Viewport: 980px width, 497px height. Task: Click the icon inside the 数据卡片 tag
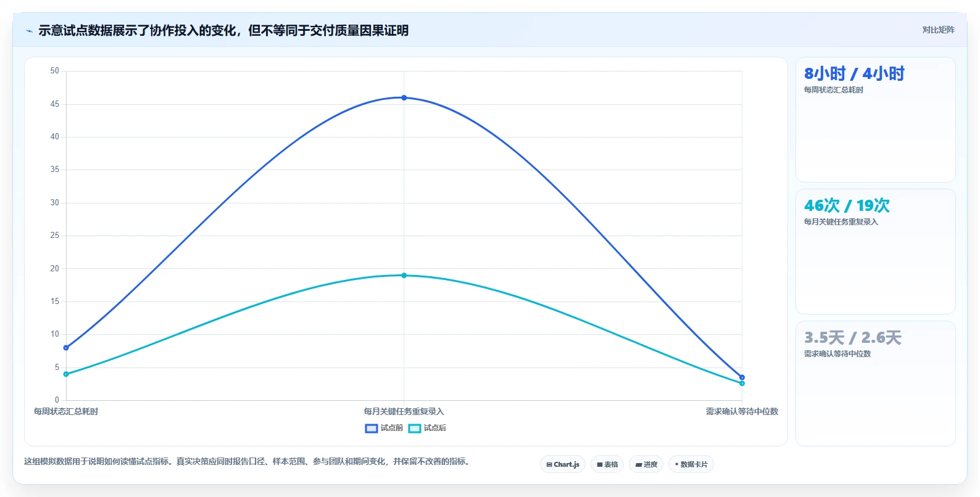677,464
